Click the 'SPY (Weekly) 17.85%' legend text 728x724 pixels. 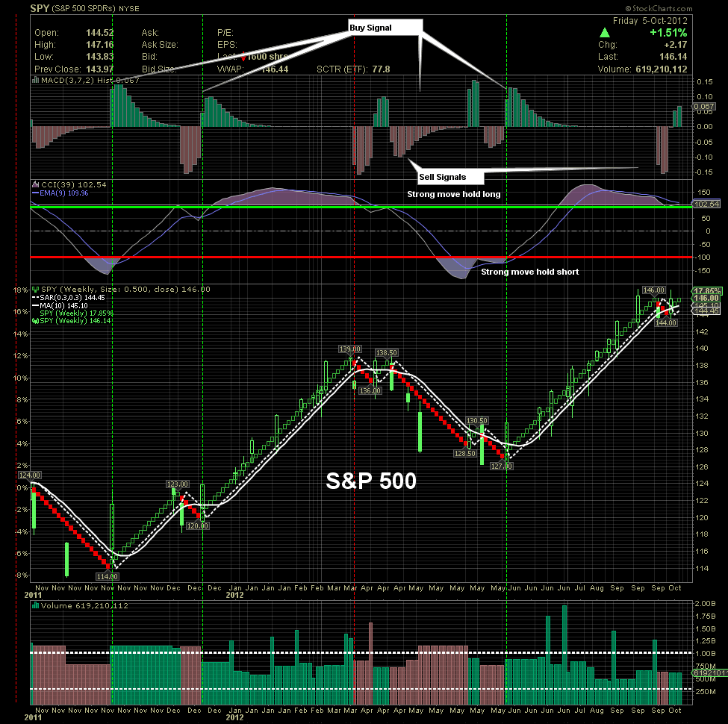point(77,313)
